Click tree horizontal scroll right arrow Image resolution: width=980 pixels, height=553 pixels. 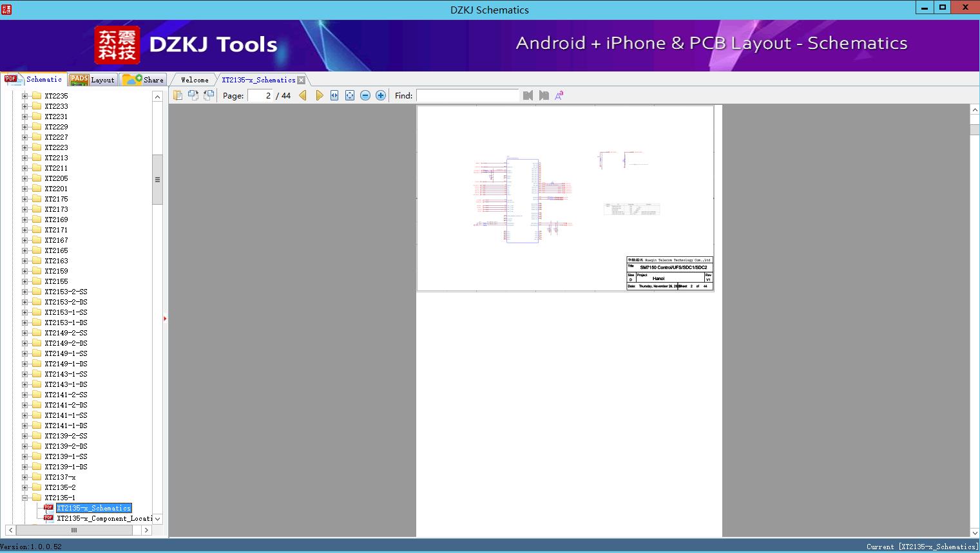pos(146,530)
